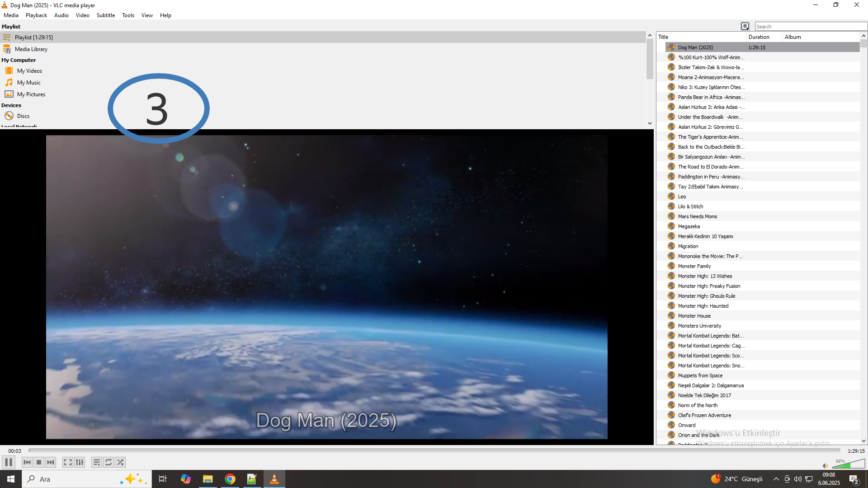The height and width of the screenshot is (488, 868).
Task: Click media icon beside The Road to El Dorado
Action: click(x=671, y=167)
